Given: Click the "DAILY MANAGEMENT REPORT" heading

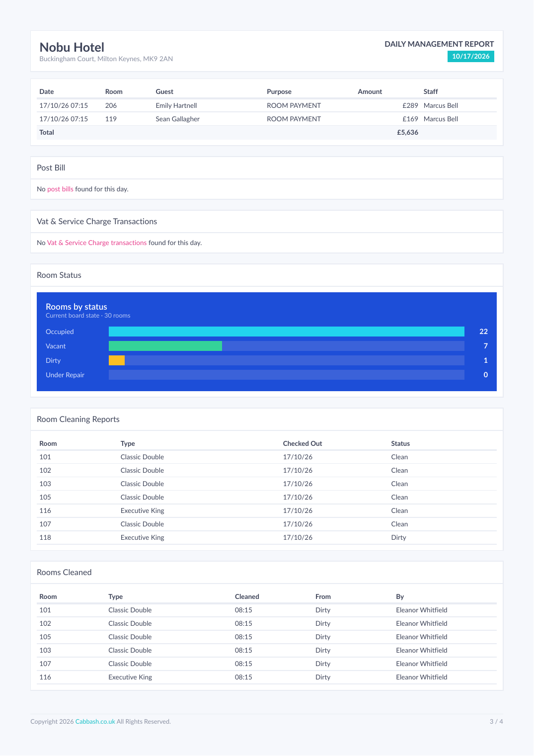Looking at the screenshot, I should 439,44.
